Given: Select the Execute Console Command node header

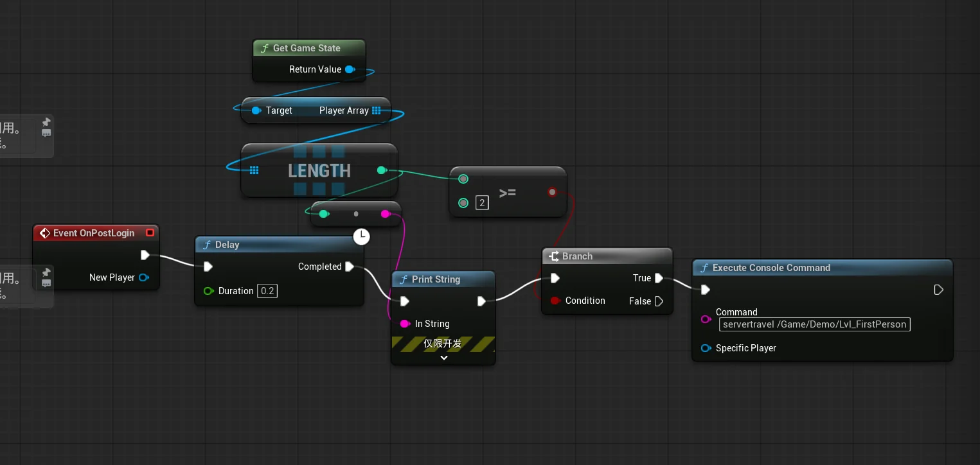Looking at the screenshot, I should pyautogui.click(x=822, y=268).
